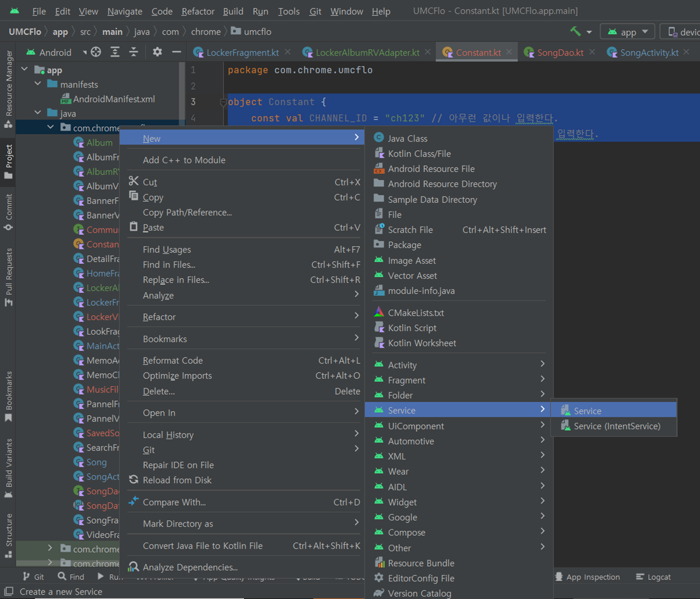Choose Service in the Service submenu
The width and height of the screenshot is (700, 599).
click(614, 410)
